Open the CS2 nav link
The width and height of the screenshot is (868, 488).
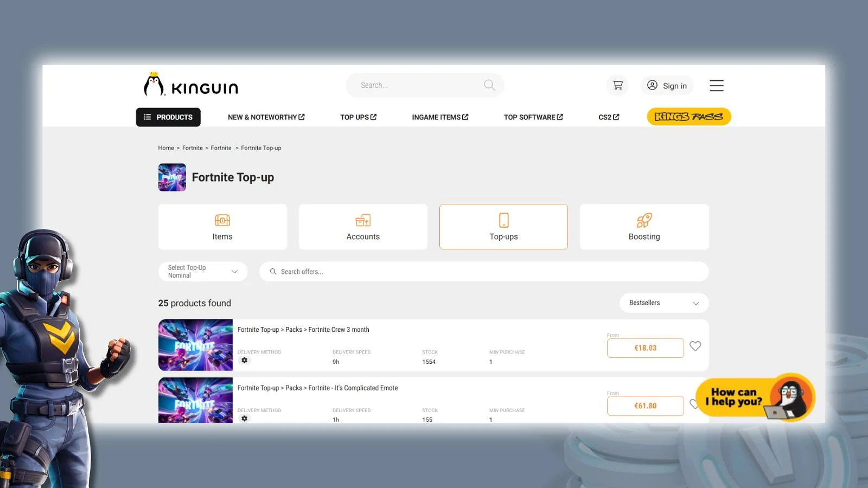pyautogui.click(x=609, y=117)
